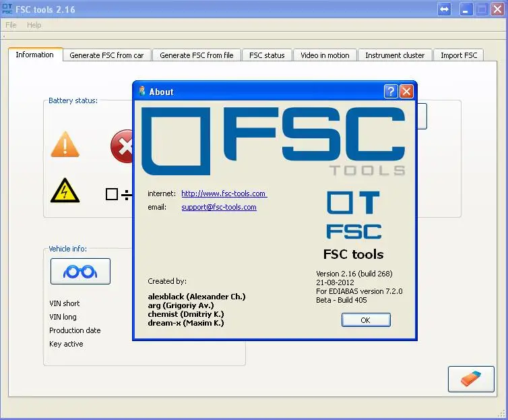This screenshot has width=508, height=420.
Task: Click the red error cross icon
Action: click(122, 146)
